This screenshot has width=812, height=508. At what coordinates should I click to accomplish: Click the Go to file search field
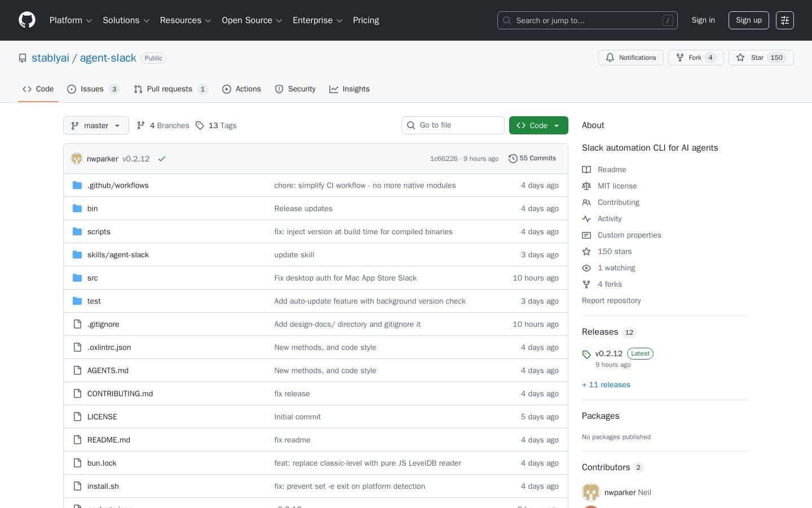(453, 125)
